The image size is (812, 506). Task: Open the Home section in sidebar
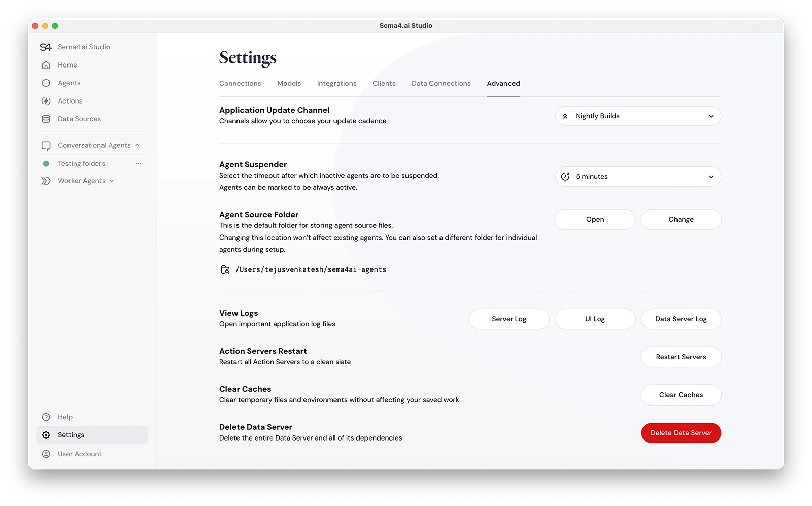(67, 65)
